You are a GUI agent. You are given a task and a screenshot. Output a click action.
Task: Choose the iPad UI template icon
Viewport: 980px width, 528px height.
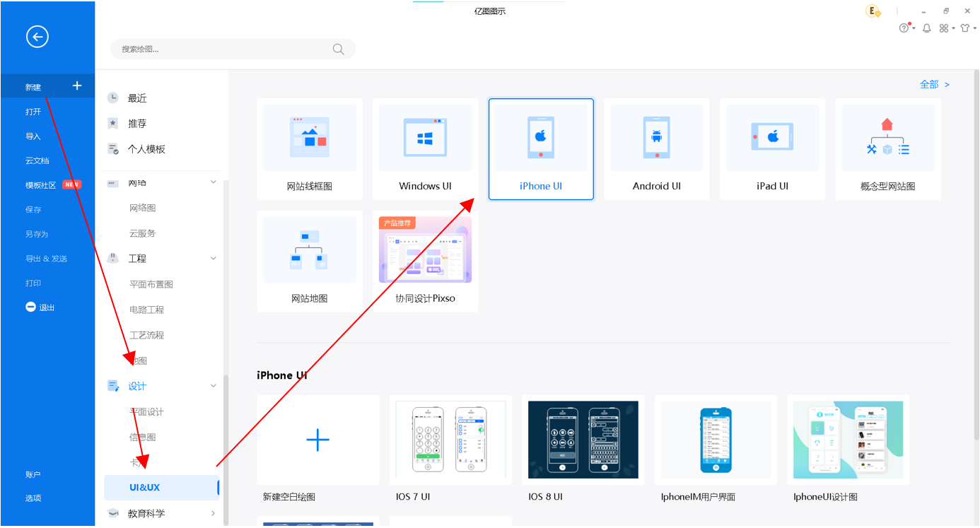772,138
